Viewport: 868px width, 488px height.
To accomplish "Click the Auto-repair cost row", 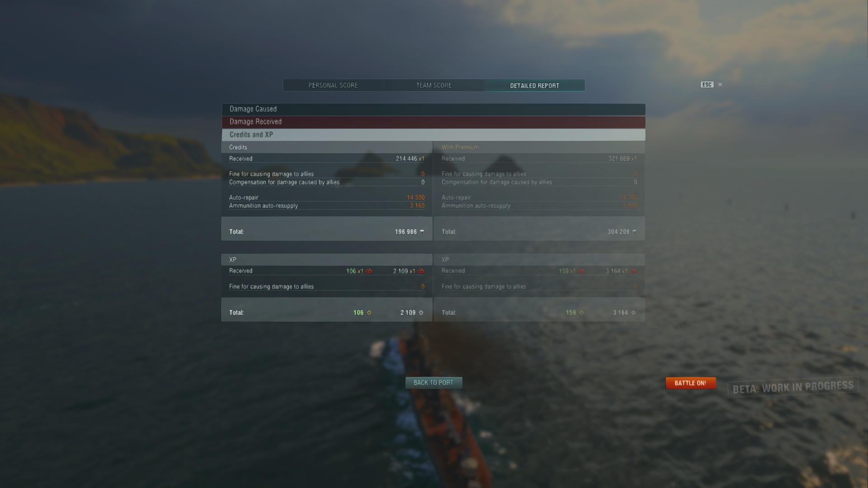I will (327, 197).
